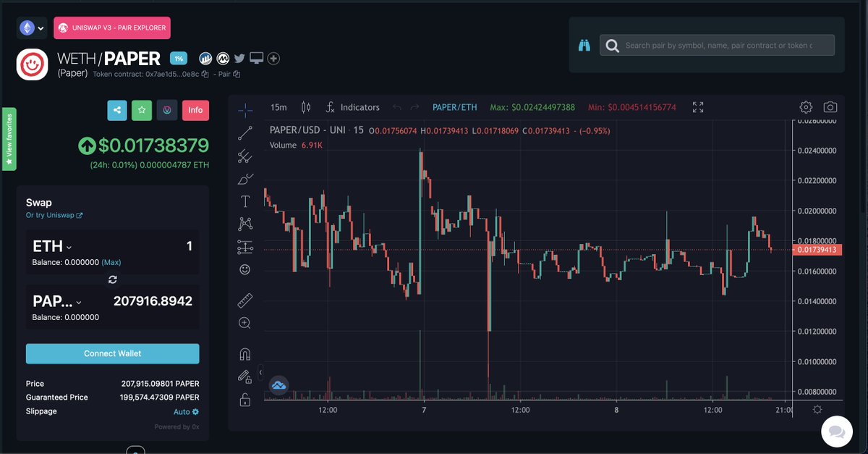Open the 15m timeframe dropdown
Screen dimensions: 868x454
[278, 107]
